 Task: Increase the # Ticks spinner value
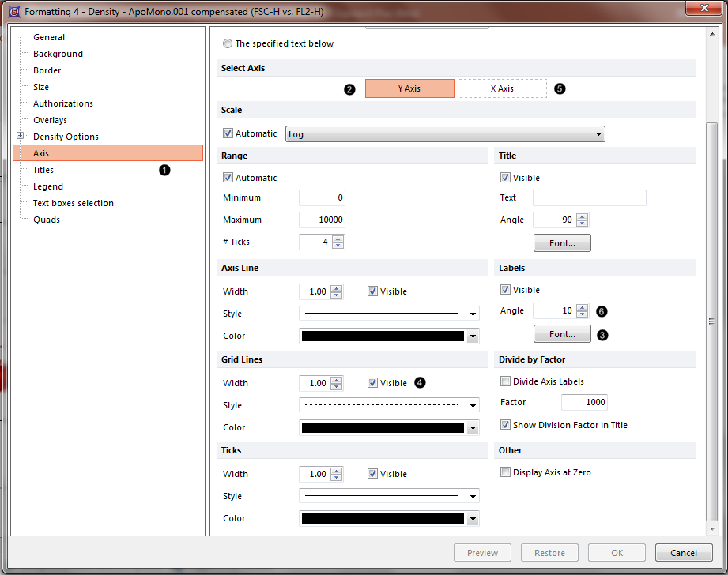click(x=338, y=239)
